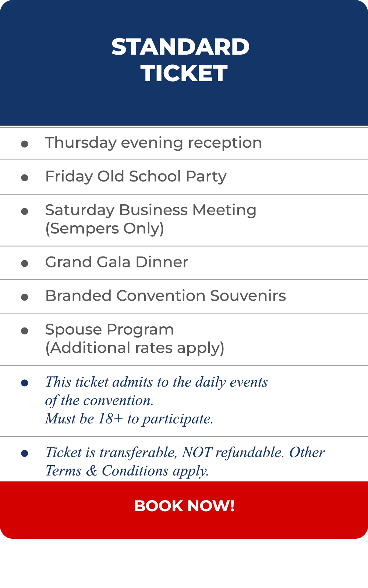368x588 pixels.
Task: Click the STANDARD TICKET heading
Action: pos(181,60)
